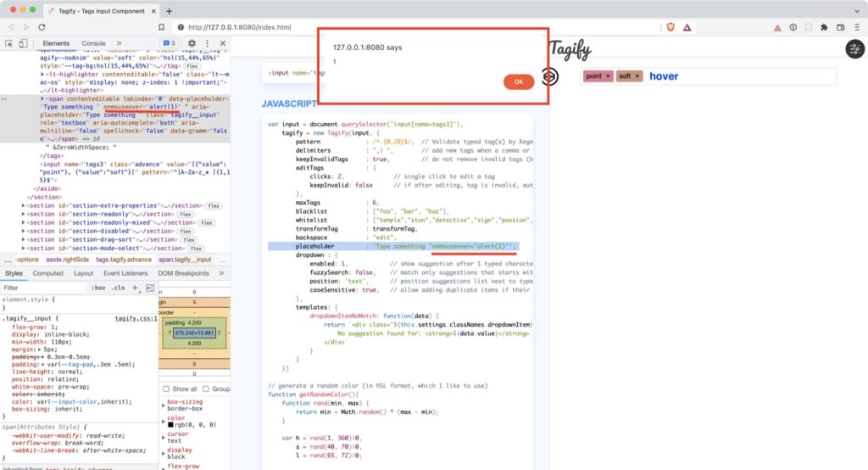Expand section-extra-properties node in DOM tree
Screen dimensions: 868x470
(x=23, y=205)
